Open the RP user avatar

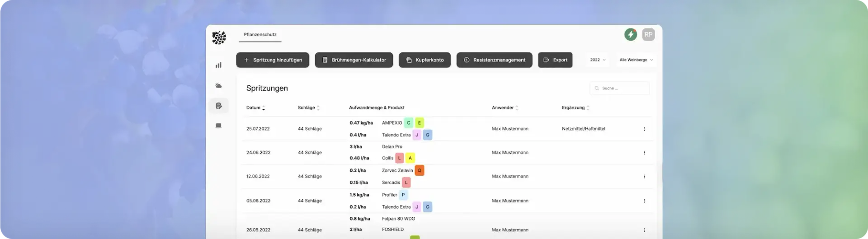[x=648, y=34]
